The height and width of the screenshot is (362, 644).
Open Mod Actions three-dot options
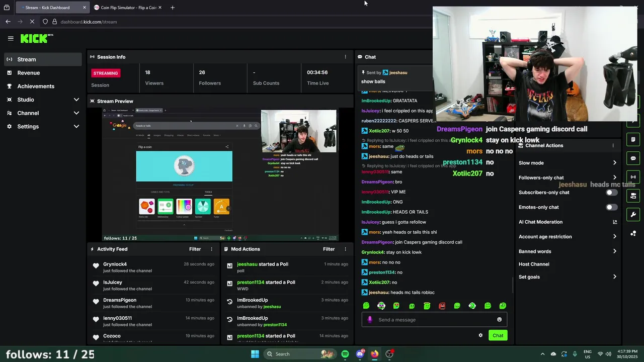point(345,249)
